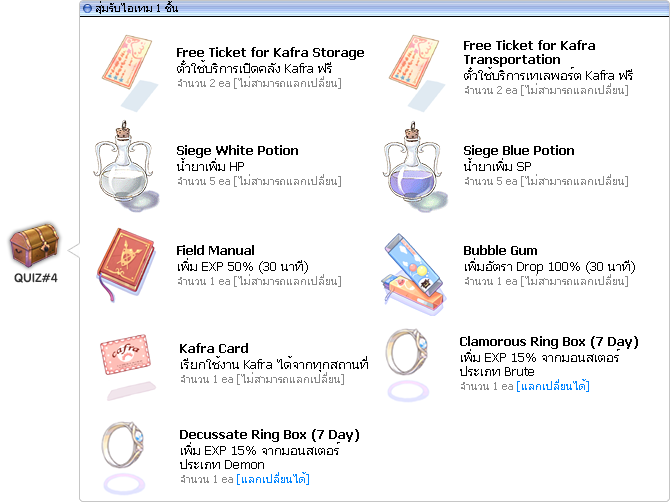Click the red Field Manual book icon
This screenshot has height=502, width=670.
coord(126,264)
